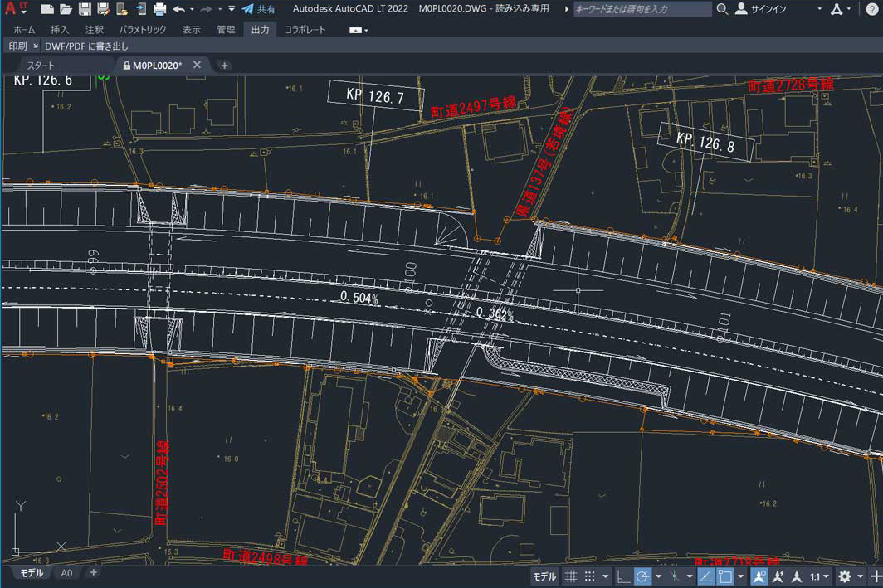Open status bar Customization gear icon
The image size is (883, 588).
coord(844,576)
